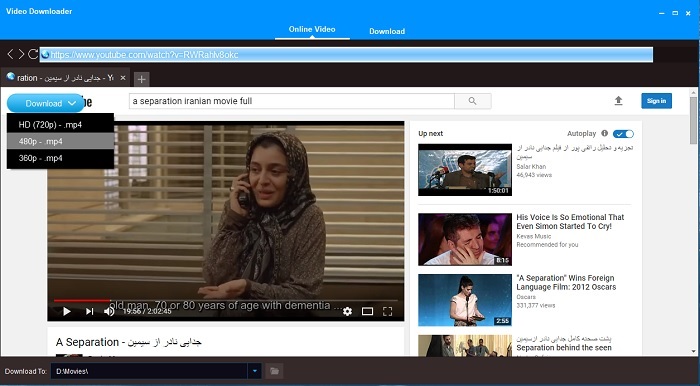Reload the page with refresh icon

click(33, 54)
